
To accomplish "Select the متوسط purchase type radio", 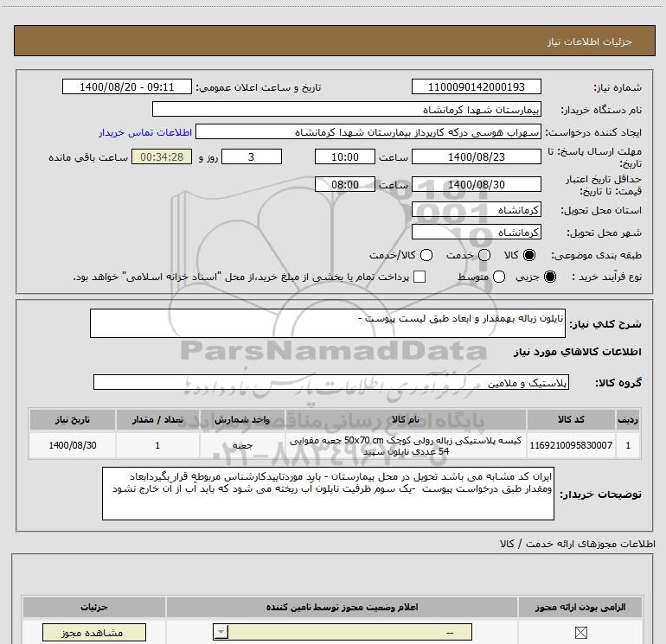I will tap(499, 277).
